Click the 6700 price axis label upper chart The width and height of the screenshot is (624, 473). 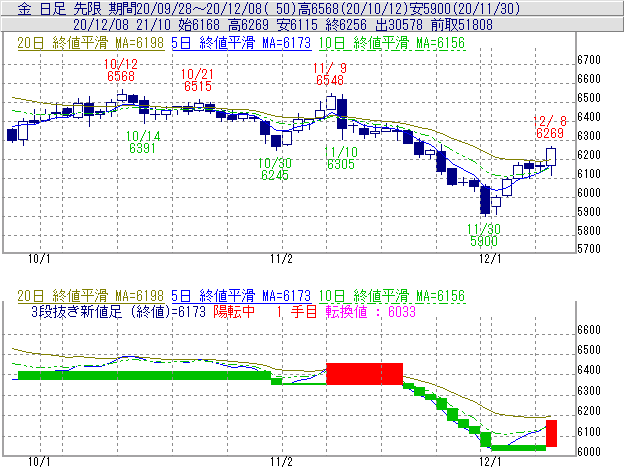pos(589,60)
